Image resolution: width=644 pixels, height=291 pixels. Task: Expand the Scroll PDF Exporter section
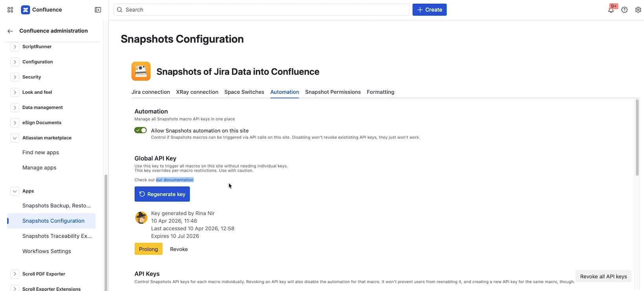click(15, 274)
